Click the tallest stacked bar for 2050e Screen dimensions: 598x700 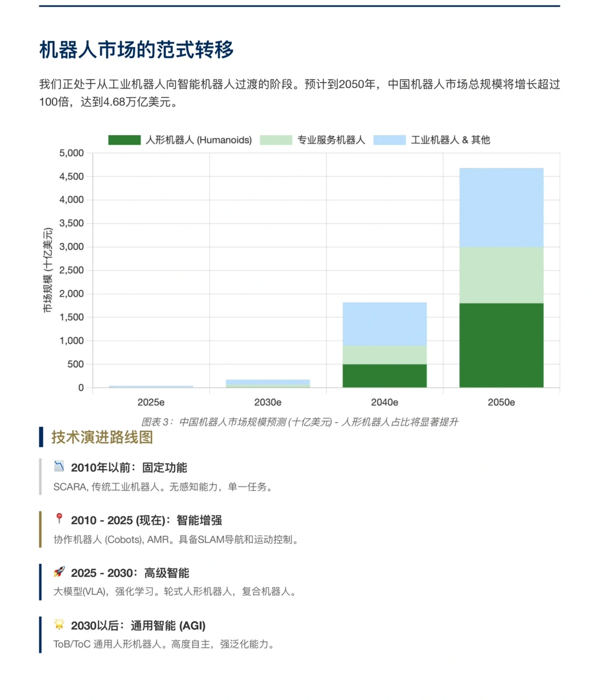[501, 277]
